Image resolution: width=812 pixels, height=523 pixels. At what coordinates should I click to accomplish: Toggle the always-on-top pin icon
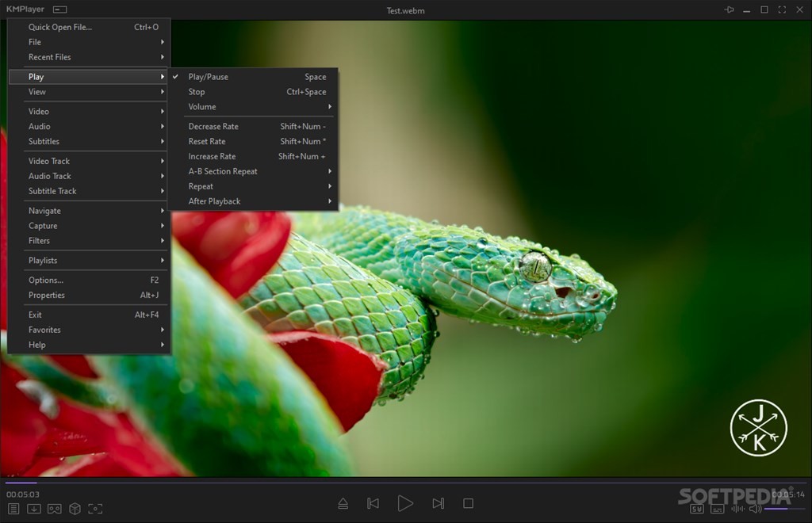coord(729,10)
